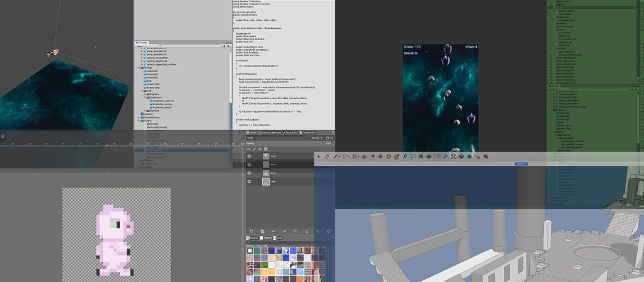Select the SketchUp arrow Select tool

(x=319, y=156)
